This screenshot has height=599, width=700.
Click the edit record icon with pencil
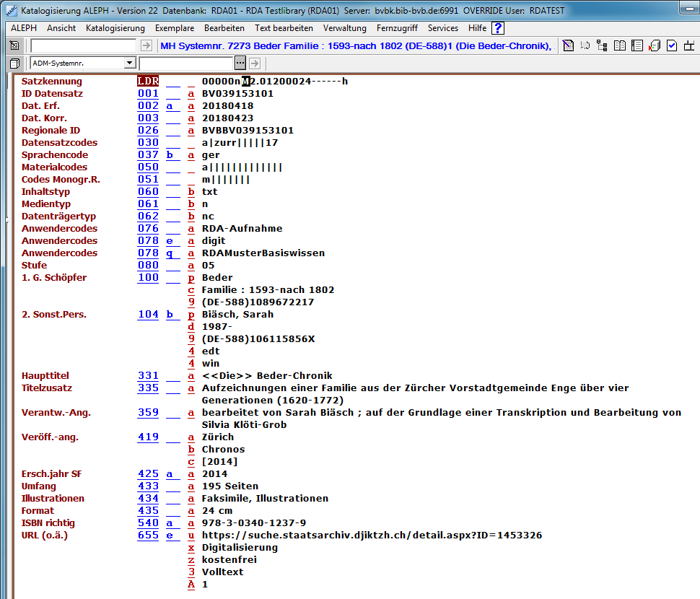568,46
